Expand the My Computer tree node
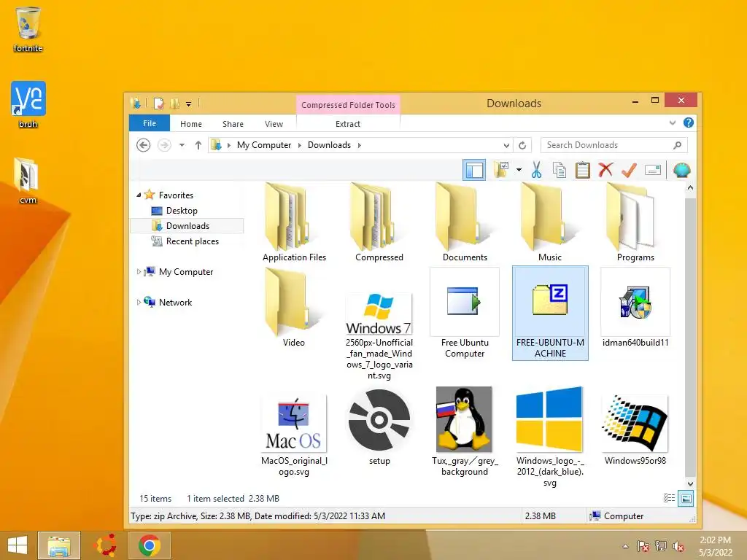The width and height of the screenshot is (747, 560). pyautogui.click(x=139, y=271)
